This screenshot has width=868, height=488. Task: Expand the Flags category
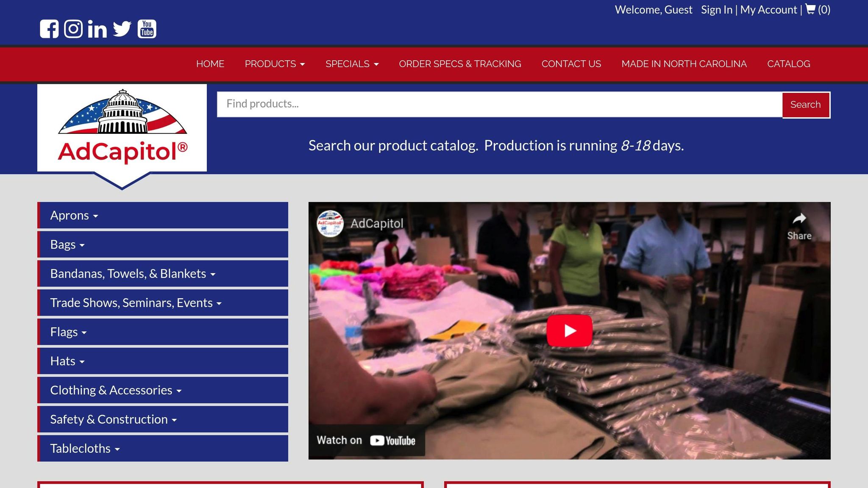68,332
